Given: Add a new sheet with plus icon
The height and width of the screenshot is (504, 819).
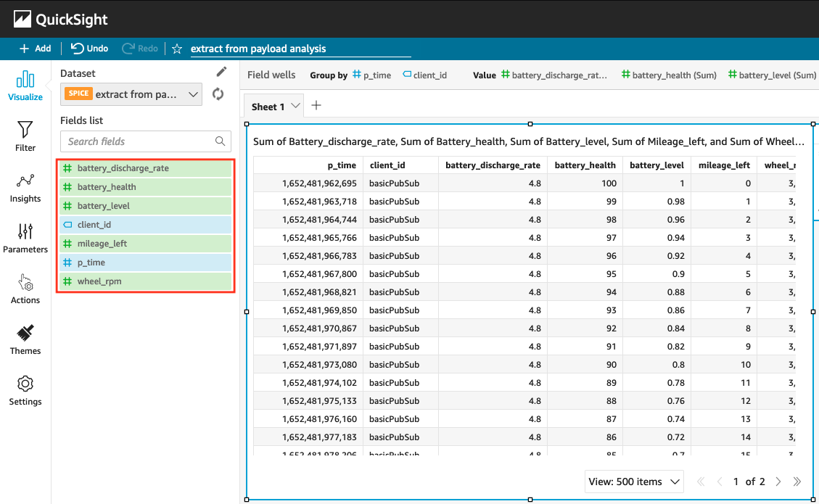Looking at the screenshot, I should click(x=316, y=106).
